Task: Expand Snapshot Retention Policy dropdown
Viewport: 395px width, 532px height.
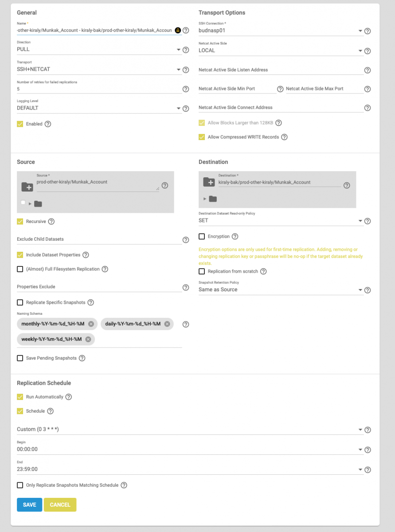Action: pos(281,289)
